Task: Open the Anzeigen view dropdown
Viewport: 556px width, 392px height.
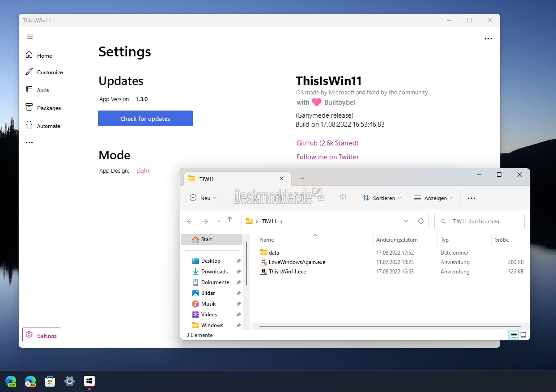Action: point(433,198)
